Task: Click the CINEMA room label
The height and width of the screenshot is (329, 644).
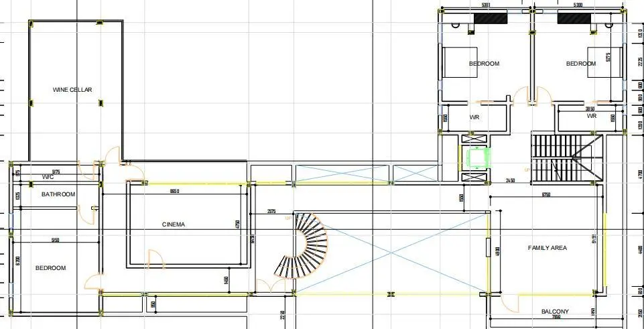Action: [174, 224]
